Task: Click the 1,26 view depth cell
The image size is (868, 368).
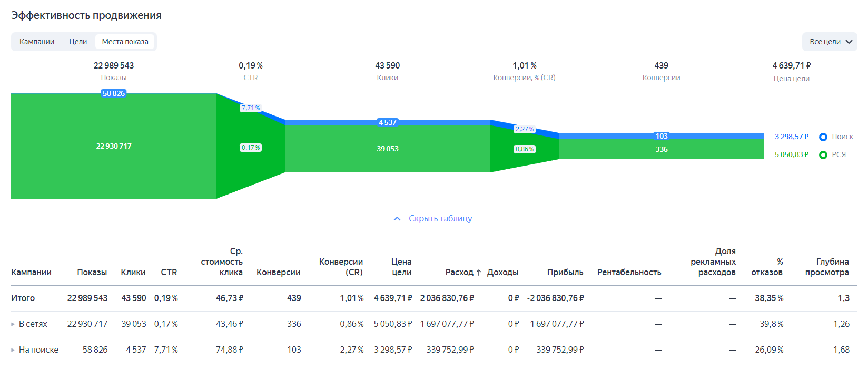Action: point(841,324)
